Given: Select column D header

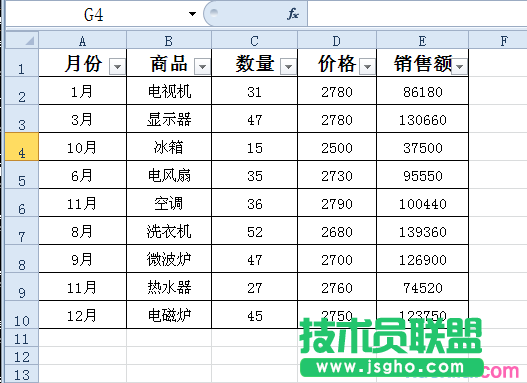Looking at the screenshot, I should (337, 41).
